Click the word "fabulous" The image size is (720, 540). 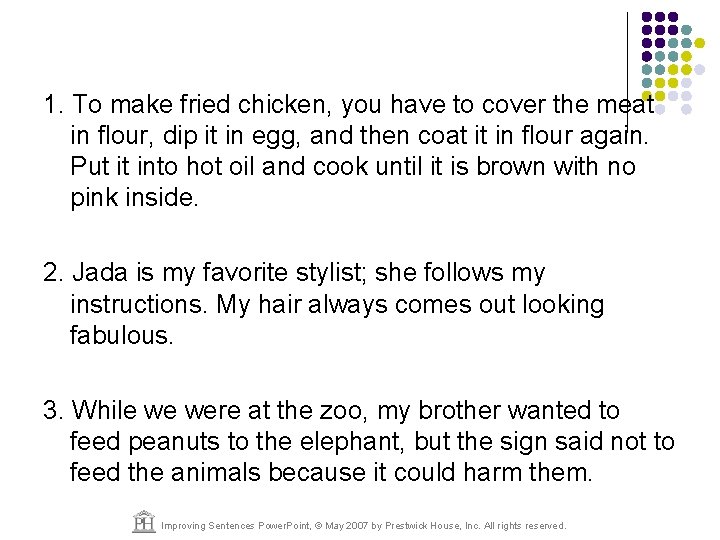(122, 335)
